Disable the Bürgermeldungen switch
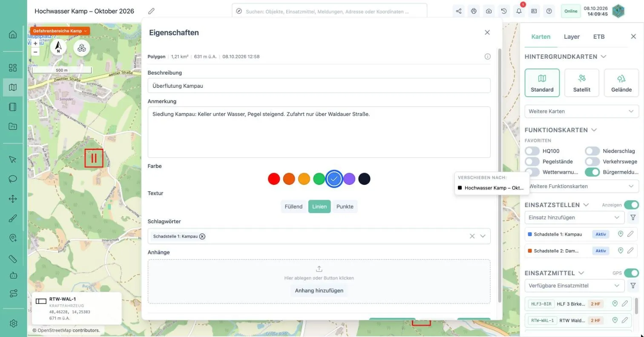The image size is (644, 337). coord(592,172)
